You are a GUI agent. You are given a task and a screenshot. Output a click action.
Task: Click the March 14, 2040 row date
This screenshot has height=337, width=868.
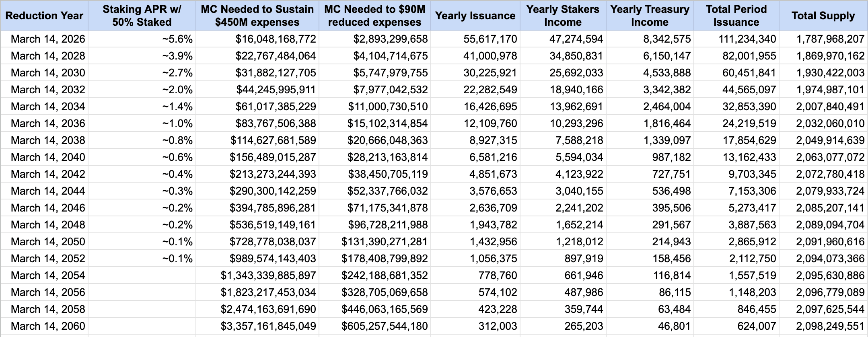[48, 157]
